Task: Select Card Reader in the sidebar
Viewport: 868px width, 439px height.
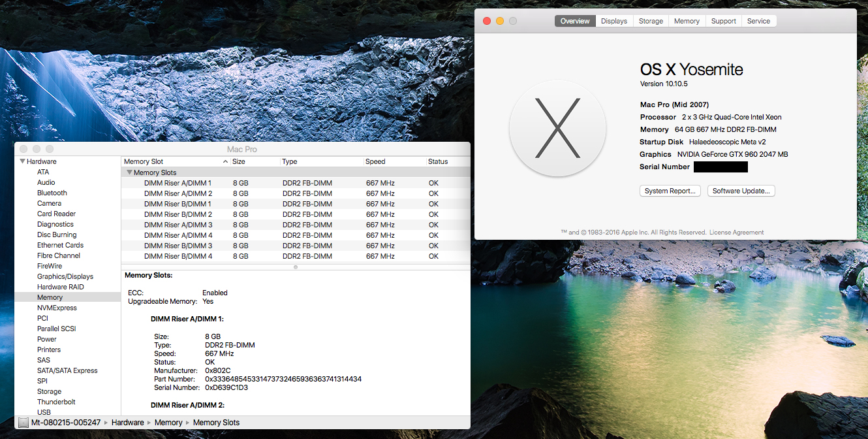Action: pyautogui.click(x=56, y=214)
